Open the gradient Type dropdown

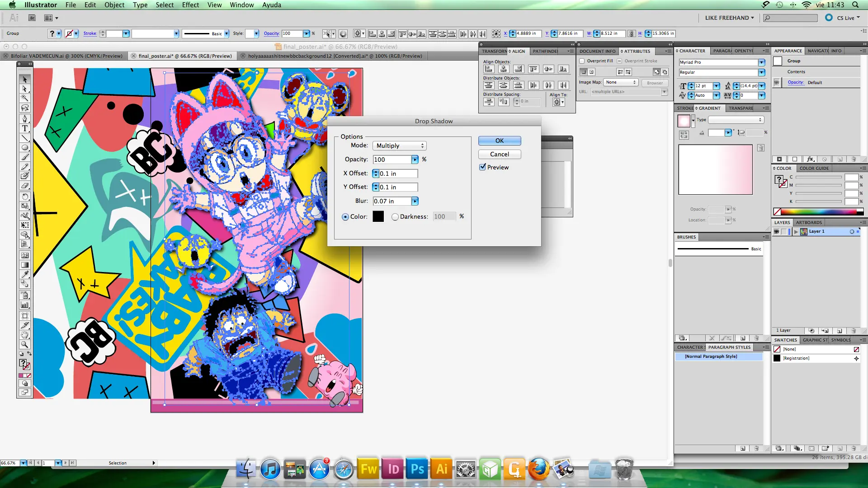[x=736, y=120]
